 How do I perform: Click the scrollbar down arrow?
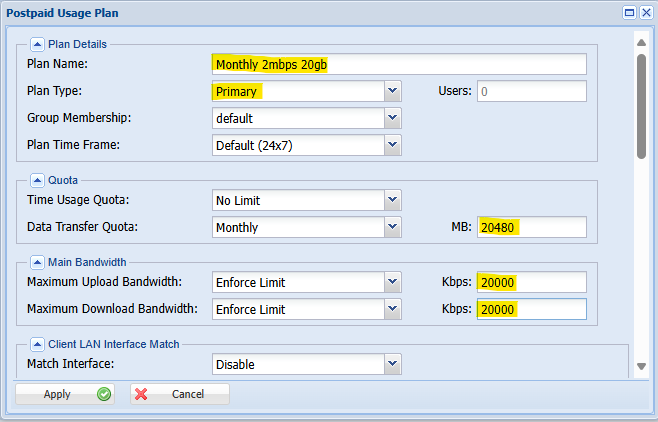click(641, 366)
